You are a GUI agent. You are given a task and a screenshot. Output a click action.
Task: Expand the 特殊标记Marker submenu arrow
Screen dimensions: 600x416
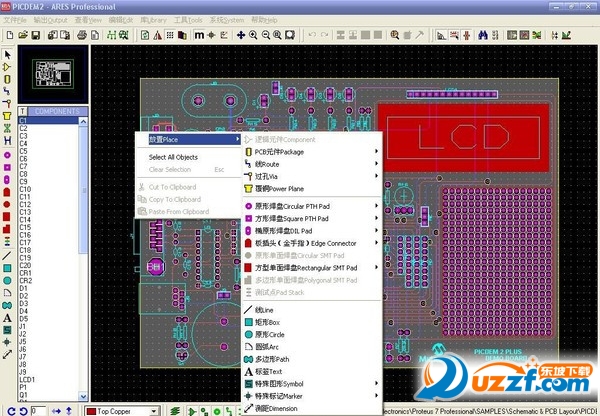(377, 396)
